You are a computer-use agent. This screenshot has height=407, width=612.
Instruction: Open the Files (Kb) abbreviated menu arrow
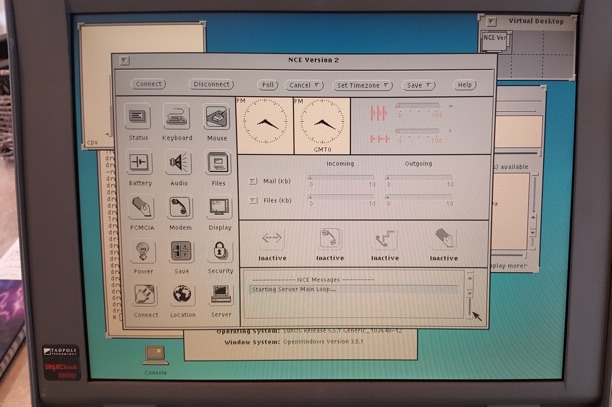(x=253, y=200)
